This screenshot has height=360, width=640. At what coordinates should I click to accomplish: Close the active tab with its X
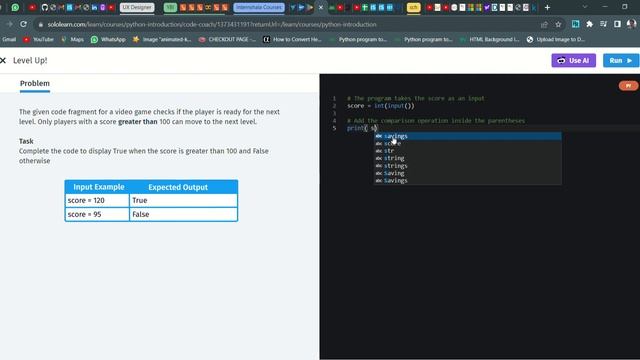[x=321, y=7]
